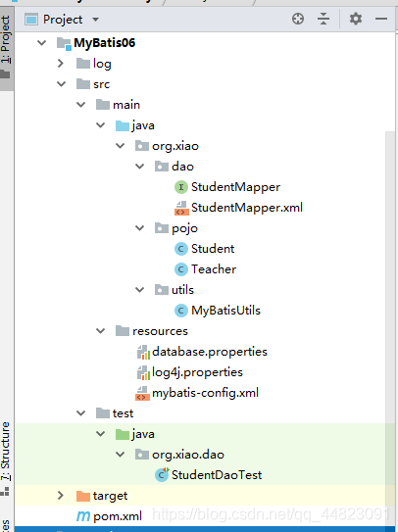The height and width of the screenshot is (532, 398).
Task: Click the Collapse All icon
Action: click(x=323, y=19)
